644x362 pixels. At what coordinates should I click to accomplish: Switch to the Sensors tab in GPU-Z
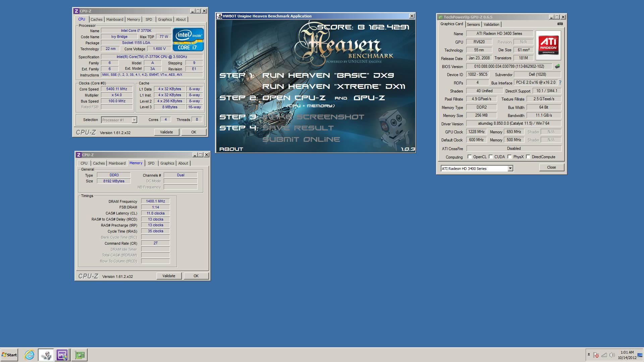point(473,24)
